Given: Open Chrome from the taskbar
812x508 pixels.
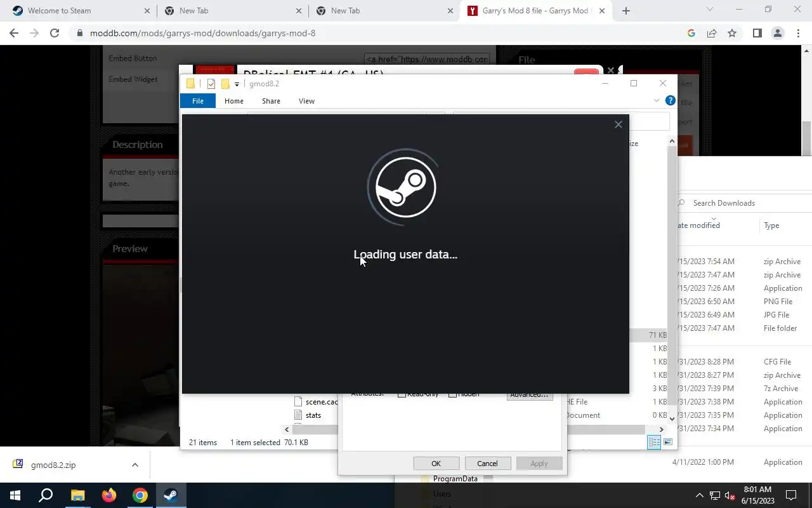Looking at the screenshot, I should 140,495.
